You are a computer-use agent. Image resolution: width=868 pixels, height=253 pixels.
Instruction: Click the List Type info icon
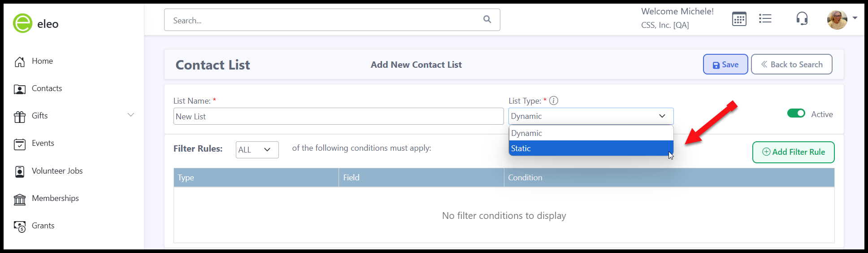pos(554,100)
